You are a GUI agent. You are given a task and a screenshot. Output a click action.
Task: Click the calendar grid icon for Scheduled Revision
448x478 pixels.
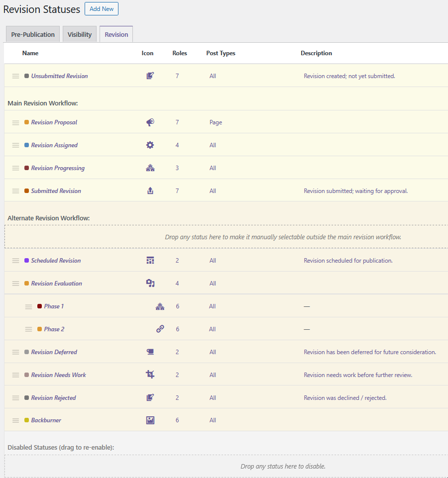pyautogui.click(x=150, y=261)
